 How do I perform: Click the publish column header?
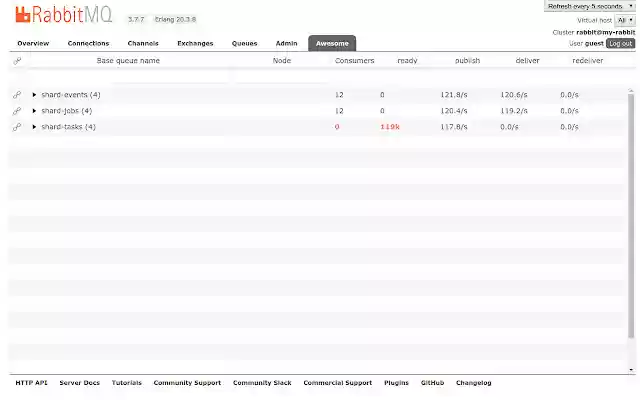coord(467,61)
